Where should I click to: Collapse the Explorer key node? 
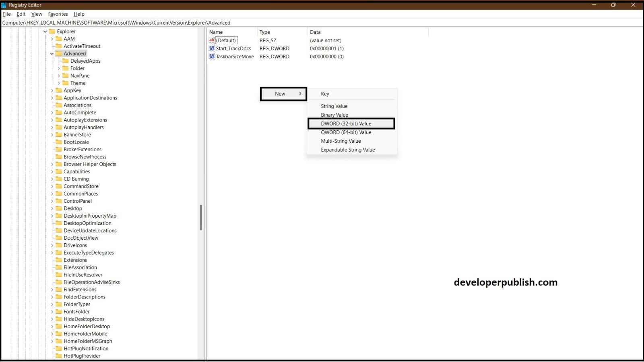[x=45, y=31]
